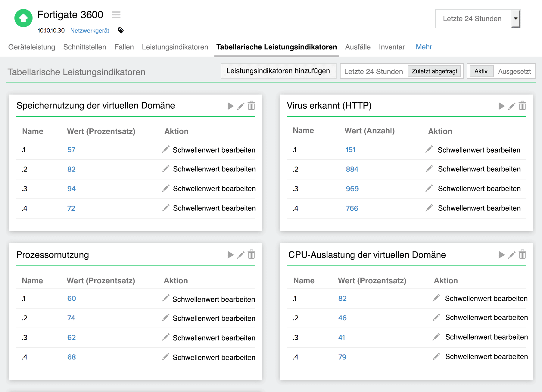Select Zuletzt abgefragt toggle
Image resolution: width=542 pixels, height=392 pixels.
click(x=434, y=71)
